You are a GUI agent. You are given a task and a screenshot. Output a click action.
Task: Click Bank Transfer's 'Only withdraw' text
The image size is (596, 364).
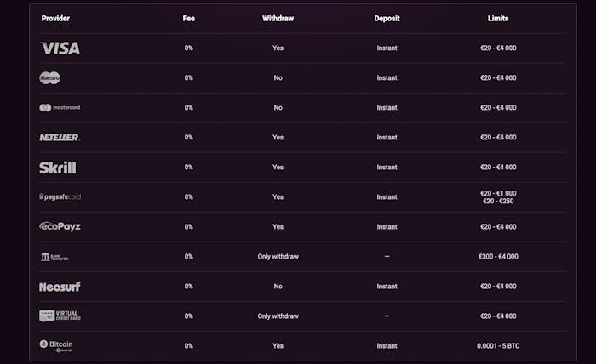[x=278, y=256]
